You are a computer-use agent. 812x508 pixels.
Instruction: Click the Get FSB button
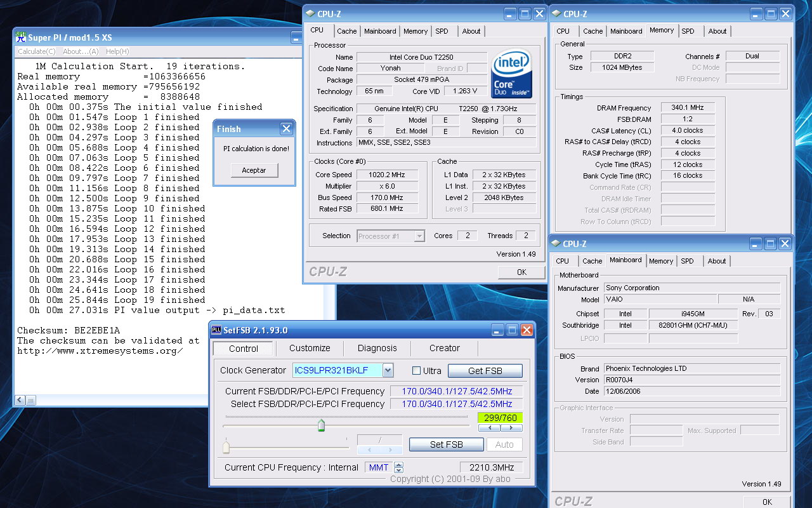485,371
